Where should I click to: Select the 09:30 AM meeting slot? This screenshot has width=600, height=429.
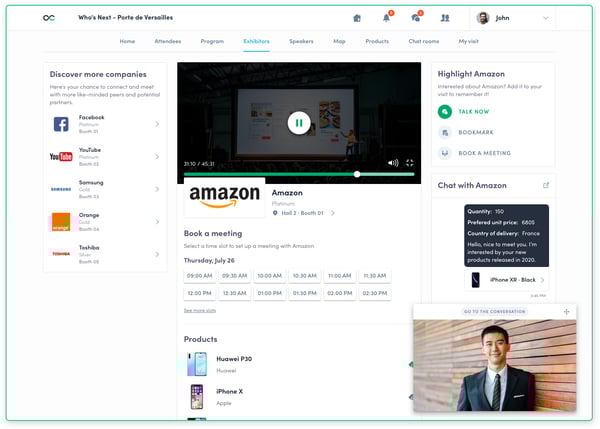(235, 276)
